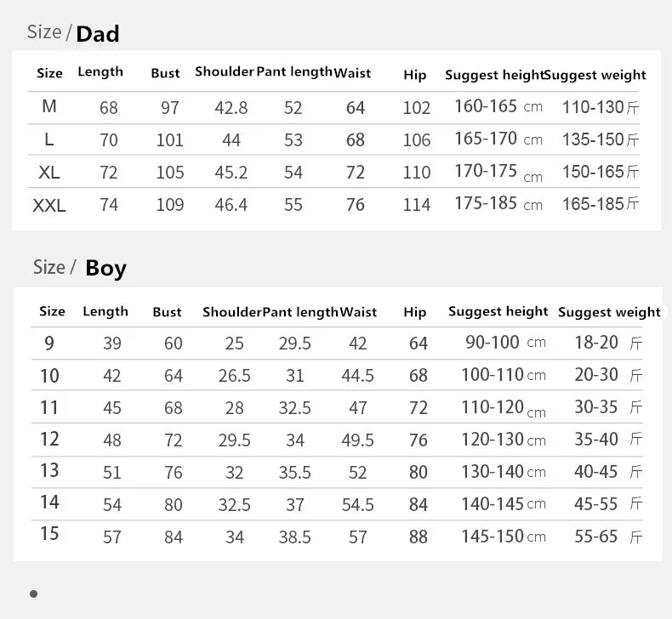Click the 160-165 cm height cell
This screenshot has width=672, height=619.
tap(498, 106)
